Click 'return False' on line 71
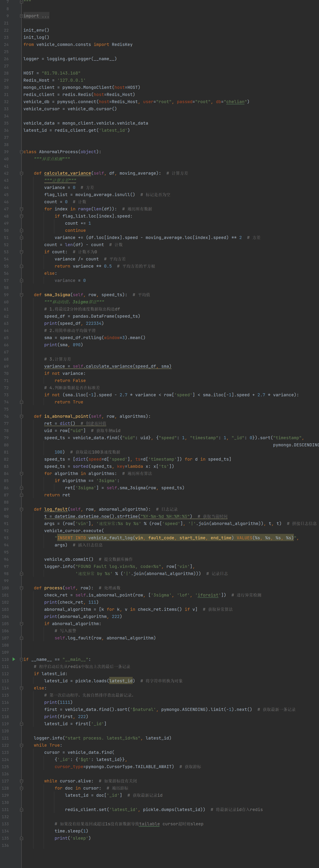This screenshot has height=868, width=319. 70,381
